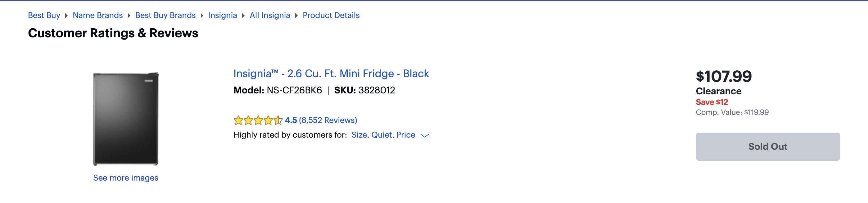Image resolution: width=868 pixels, height=203 pixels.
Task: Open the mini fridge product thumbnail
Action: 126,119
